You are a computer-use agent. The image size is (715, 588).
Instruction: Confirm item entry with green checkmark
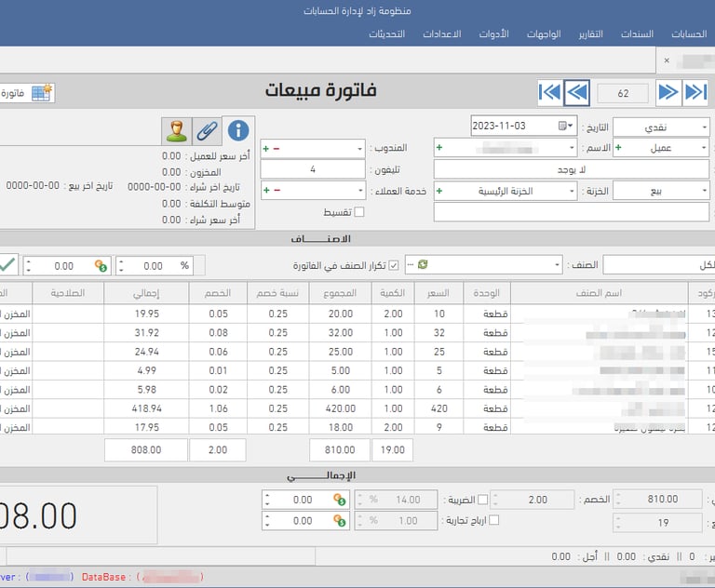7,265
